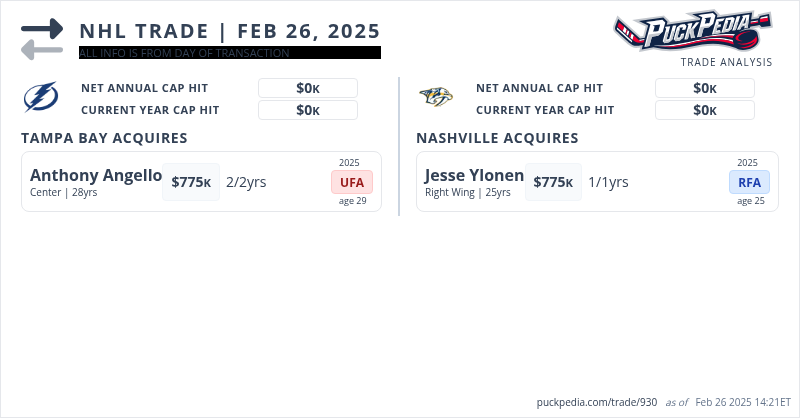Click Angello's 2/2yrs contract term
This screenshot has width=800, height=418.
[x=246, y=182]
